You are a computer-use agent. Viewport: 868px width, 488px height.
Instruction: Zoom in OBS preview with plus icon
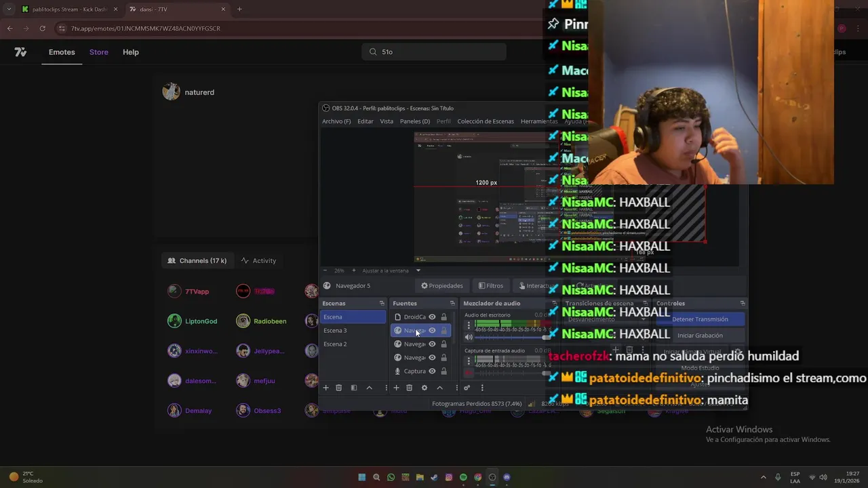point(353,270)
